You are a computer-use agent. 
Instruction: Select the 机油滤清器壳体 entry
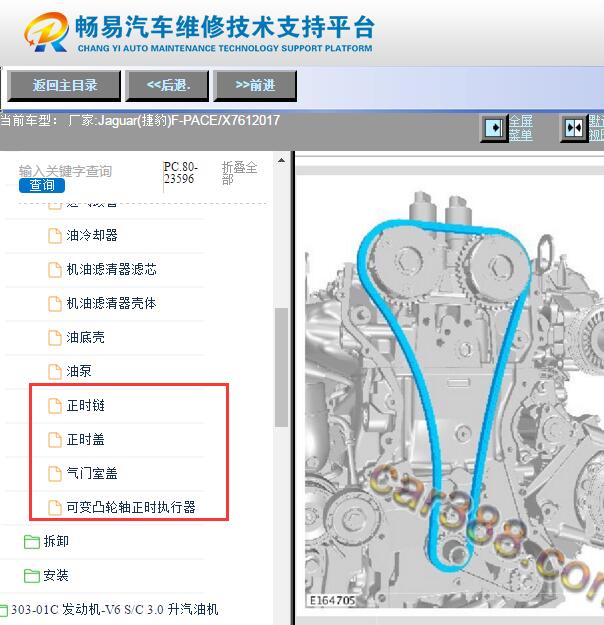(111, 303)
